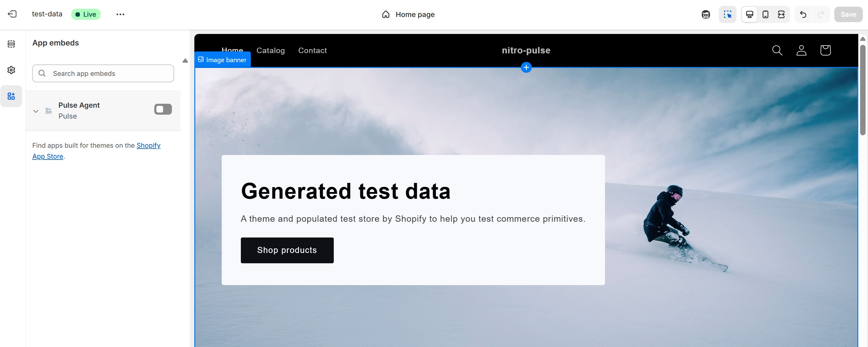Viewport: 868px width, 347px height.
Task: Click the undo arrow icon
Action: [803, 15]
